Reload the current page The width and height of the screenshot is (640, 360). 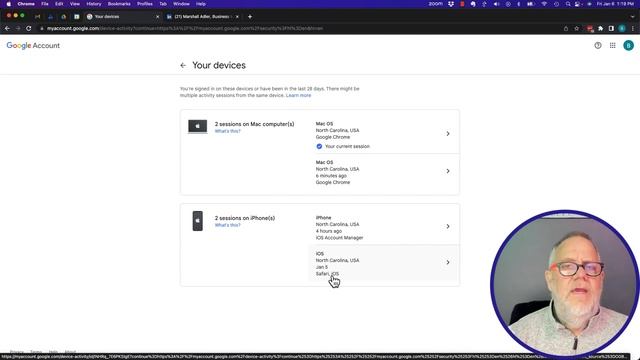29,29
